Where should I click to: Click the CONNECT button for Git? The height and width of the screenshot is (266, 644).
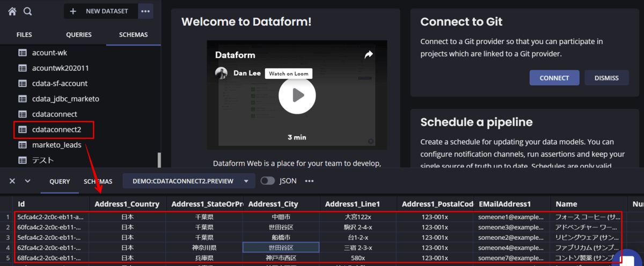554,78
